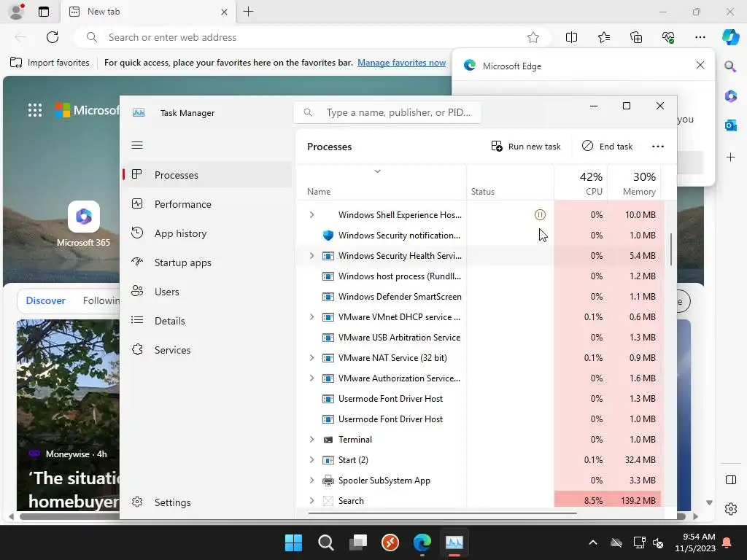Sort processes by CPU column

(x=581, y=183)
